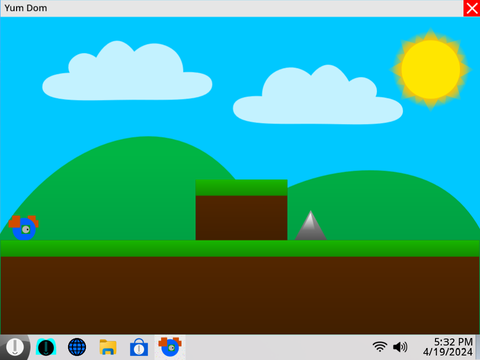Select the Yum Dom taskbar icon
480x360 pixels.
point(170,347)
